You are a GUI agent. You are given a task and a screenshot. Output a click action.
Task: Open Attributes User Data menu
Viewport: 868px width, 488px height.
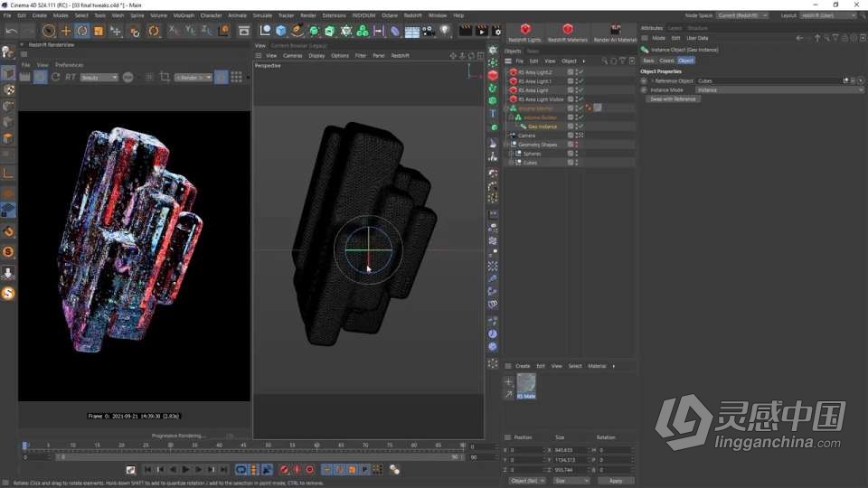(x=697, y=38)
